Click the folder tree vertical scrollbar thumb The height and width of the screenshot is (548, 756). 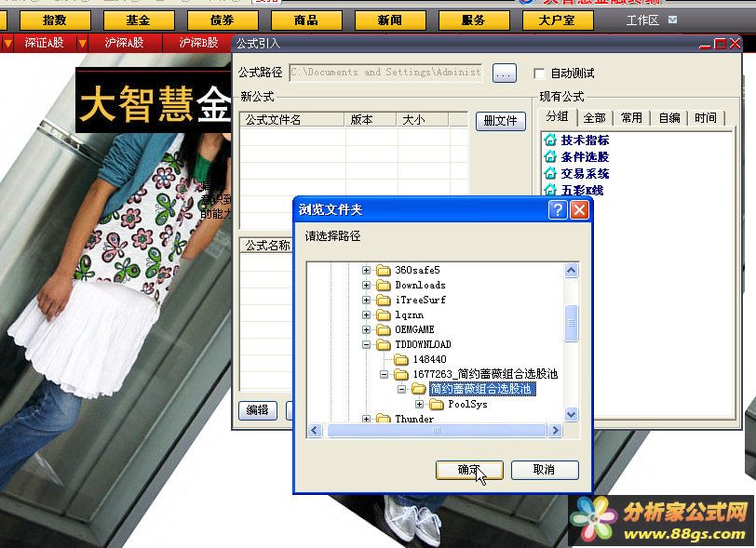(572, 324)
